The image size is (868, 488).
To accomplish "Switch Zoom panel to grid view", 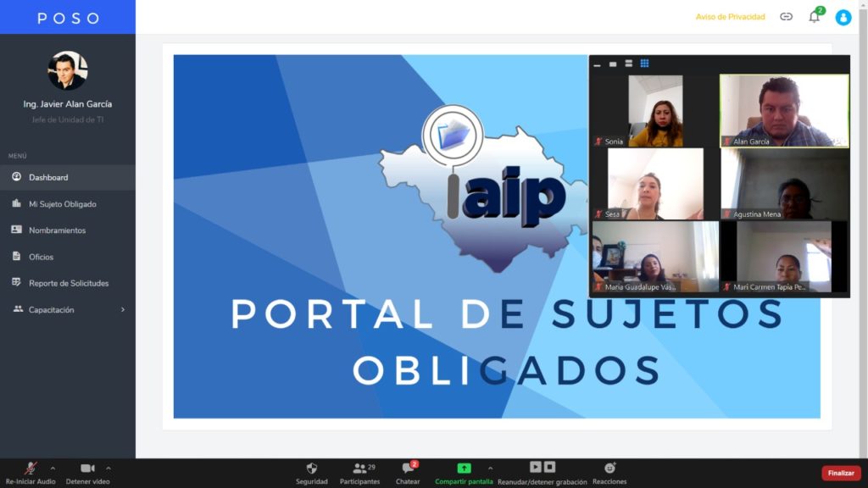I will [644, 64].
